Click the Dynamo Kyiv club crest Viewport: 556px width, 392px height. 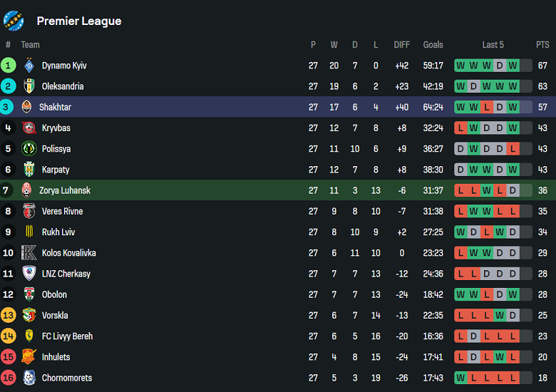point(29,66)
